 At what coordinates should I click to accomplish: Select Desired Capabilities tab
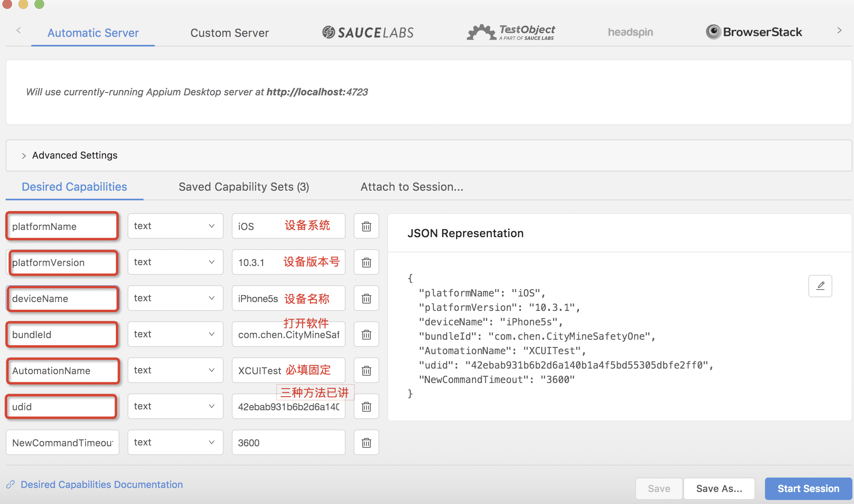[74, 187]
